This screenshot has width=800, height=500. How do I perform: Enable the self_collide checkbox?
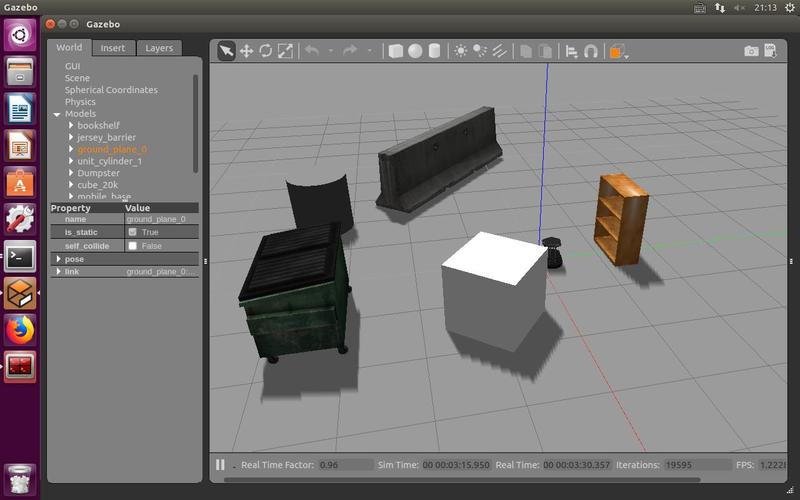(x=133, y=246)
